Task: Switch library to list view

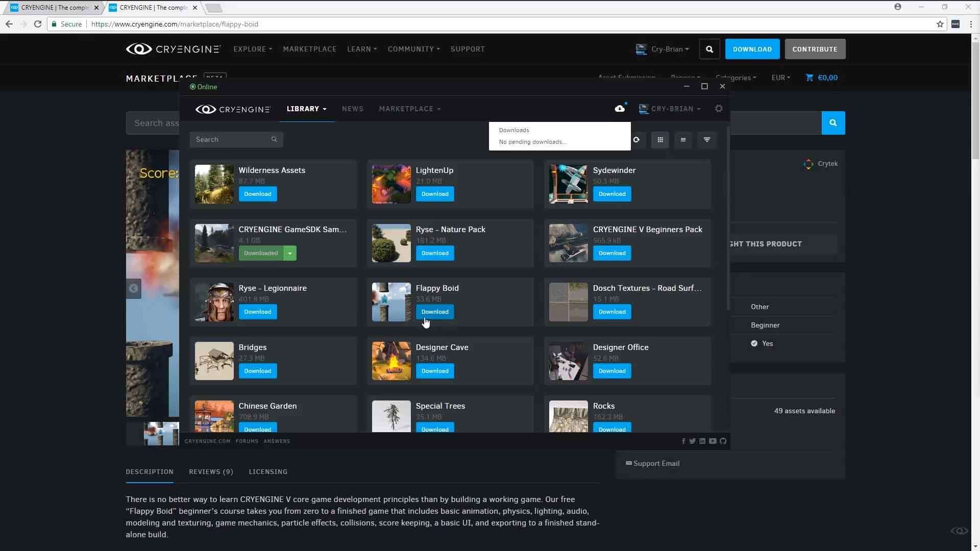Action: [683, 140]
